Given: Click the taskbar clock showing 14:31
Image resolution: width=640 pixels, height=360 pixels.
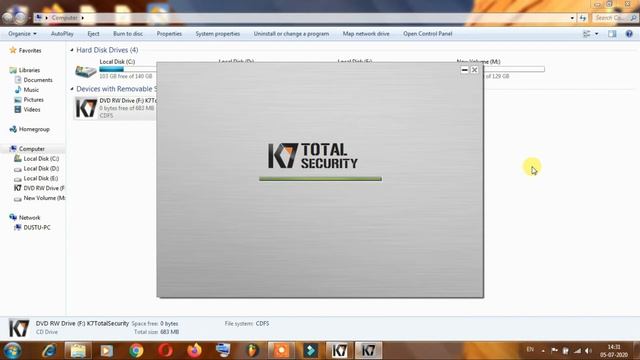Looking at the screenshot, I should click(x=614, y=351).
